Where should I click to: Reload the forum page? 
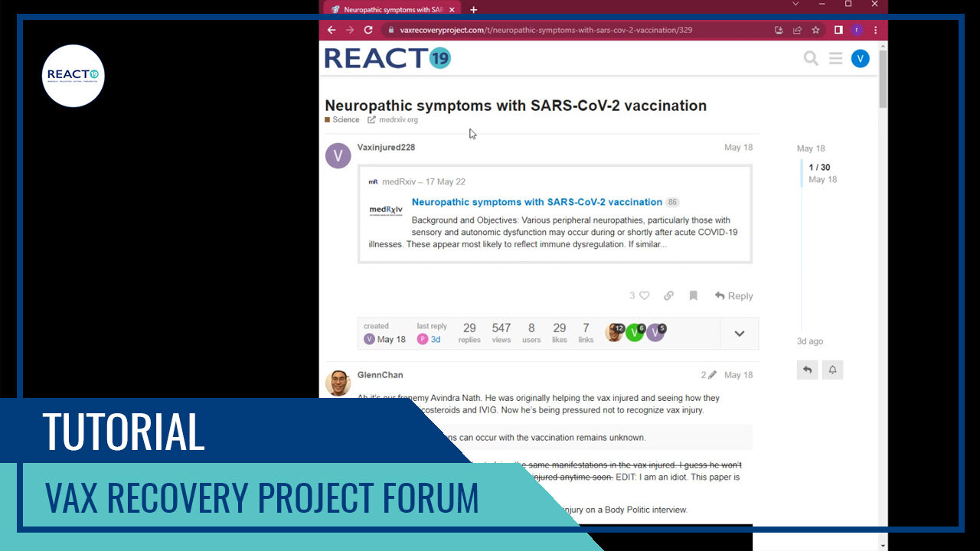click(x=368, y=30)
